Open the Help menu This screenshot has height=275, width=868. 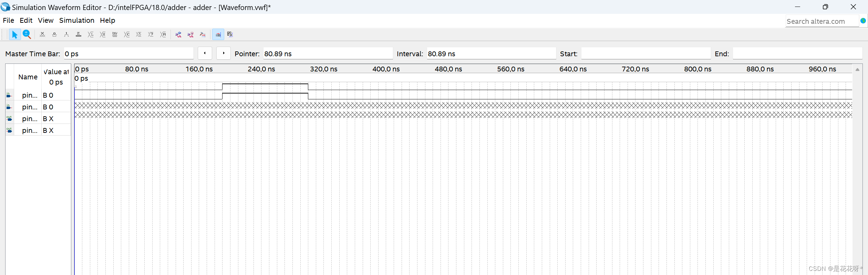tap(107, 20)
